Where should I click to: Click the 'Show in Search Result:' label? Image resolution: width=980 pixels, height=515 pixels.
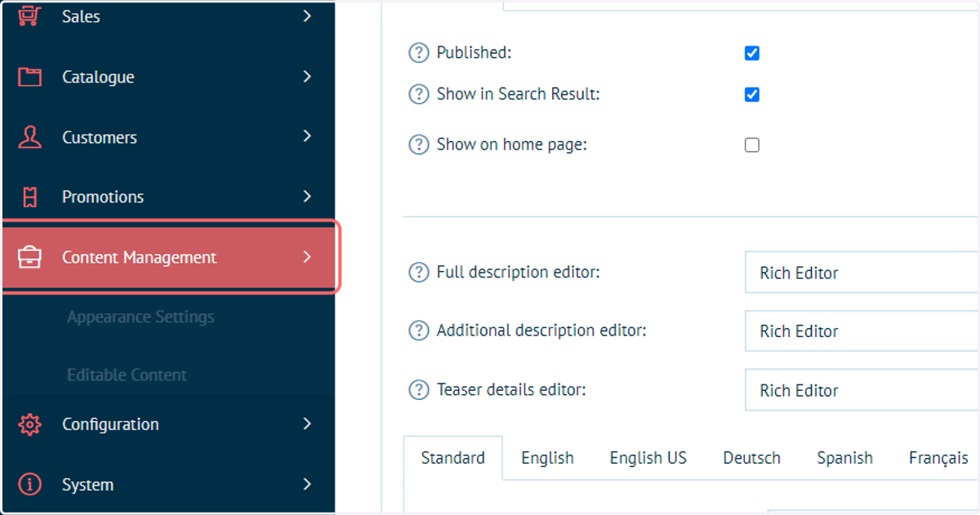519,94
